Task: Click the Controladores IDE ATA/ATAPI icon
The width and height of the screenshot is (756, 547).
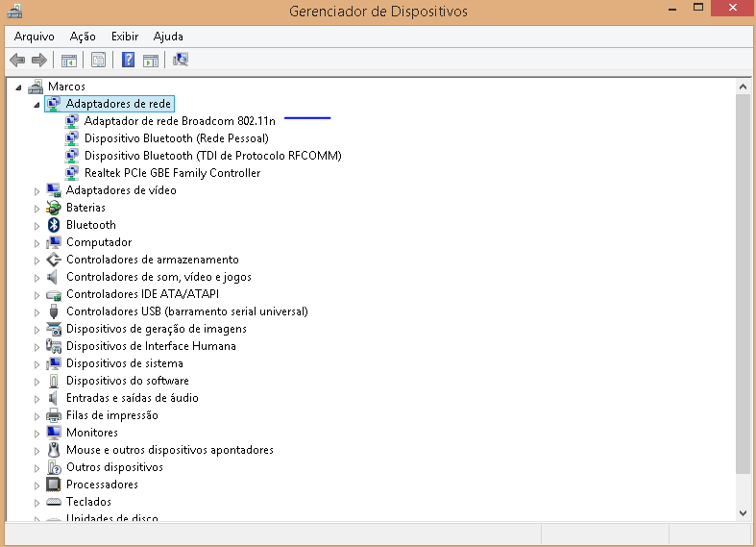Action: pyautogui.click(x=54, y=295)
